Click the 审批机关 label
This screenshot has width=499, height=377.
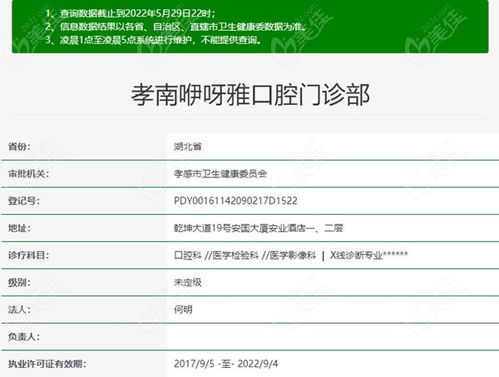pos(28,174)
